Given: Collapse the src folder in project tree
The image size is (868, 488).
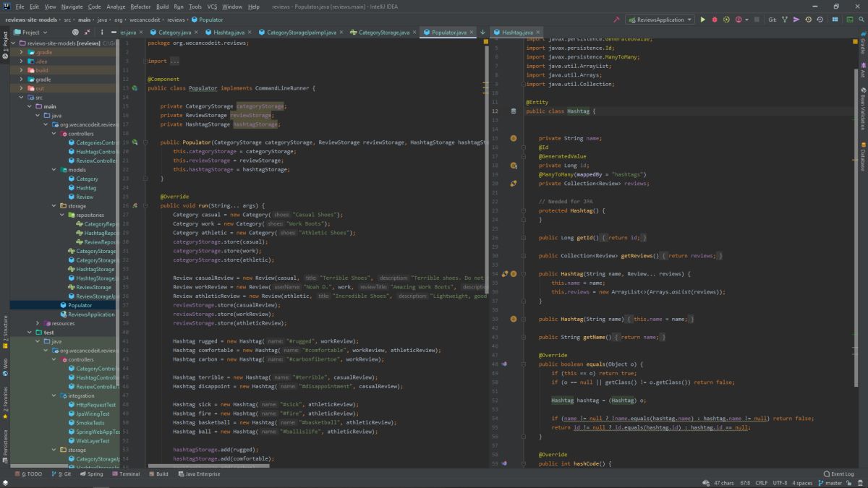Looking at the screenshot, I should pyautogui.click(x=21, y=97).
